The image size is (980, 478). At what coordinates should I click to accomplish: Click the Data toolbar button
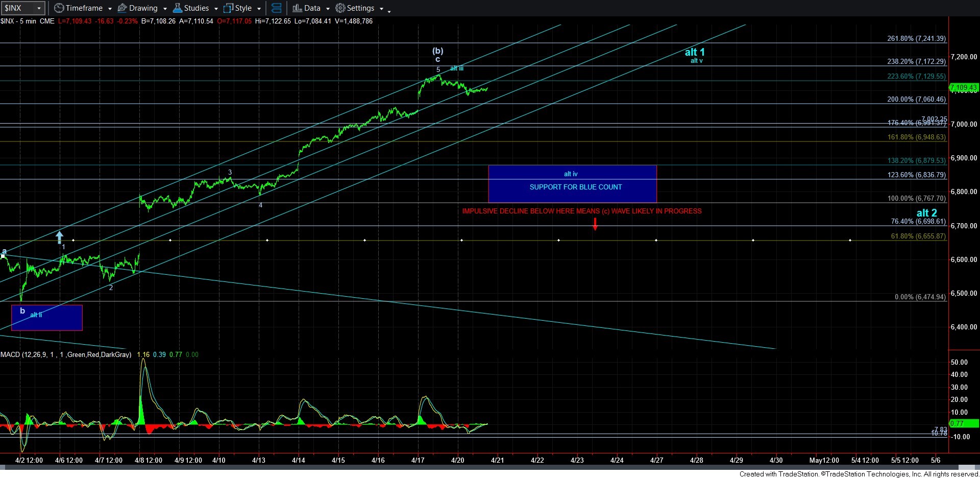pos(312,8)
